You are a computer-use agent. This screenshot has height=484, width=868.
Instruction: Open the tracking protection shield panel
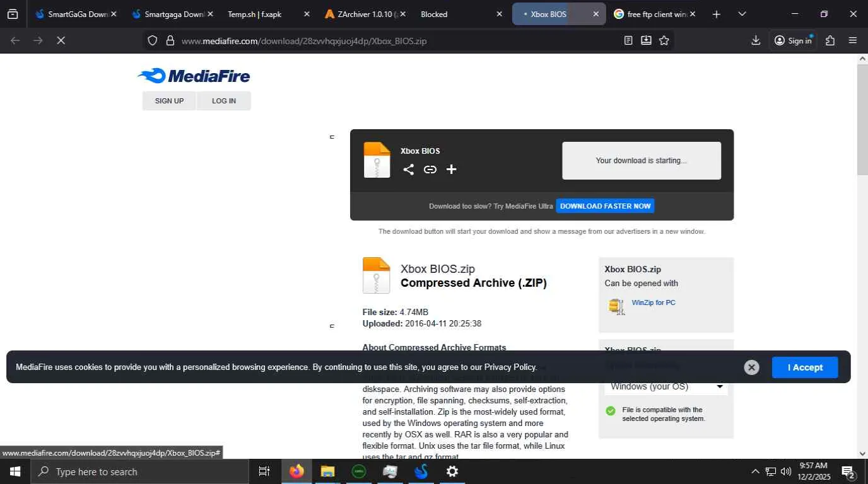click(152, 40)
